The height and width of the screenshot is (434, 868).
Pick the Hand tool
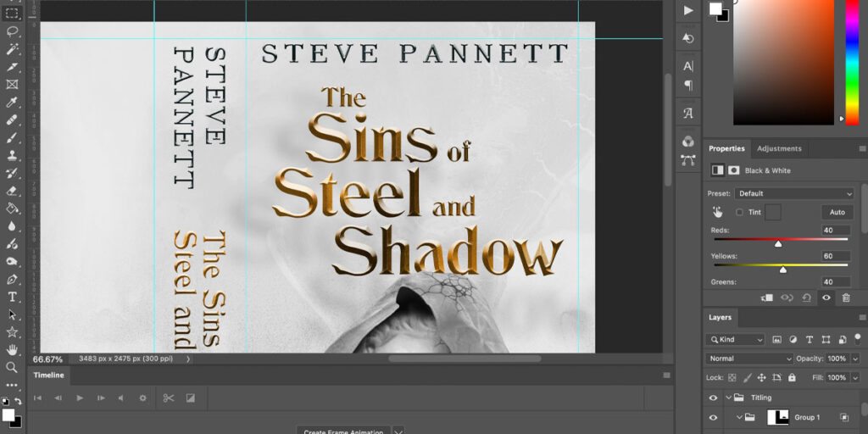12,349
